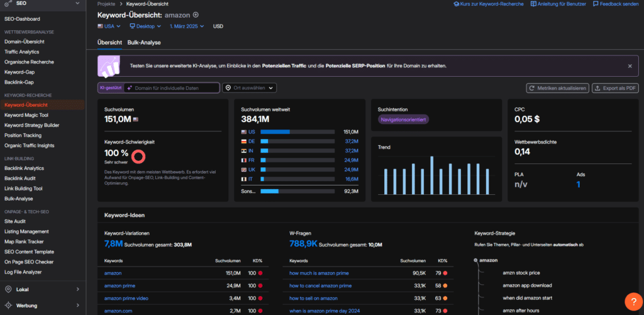This screenshot has width=644, height=315.
Task: Click Projekte in the breadcrumb
Action: click(106, 4)
